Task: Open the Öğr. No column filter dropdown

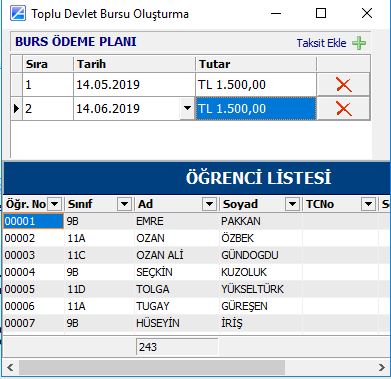Action: [55, 204]
